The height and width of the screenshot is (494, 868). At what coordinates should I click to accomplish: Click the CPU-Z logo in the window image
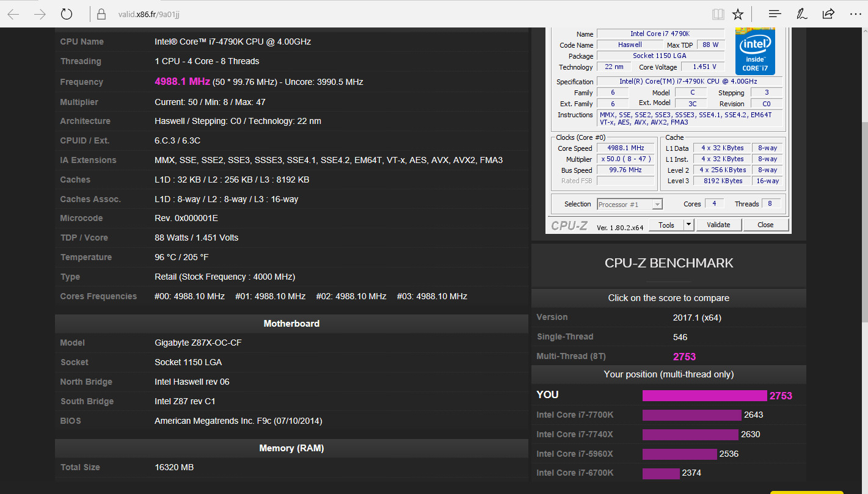click(x=569, y=226)
